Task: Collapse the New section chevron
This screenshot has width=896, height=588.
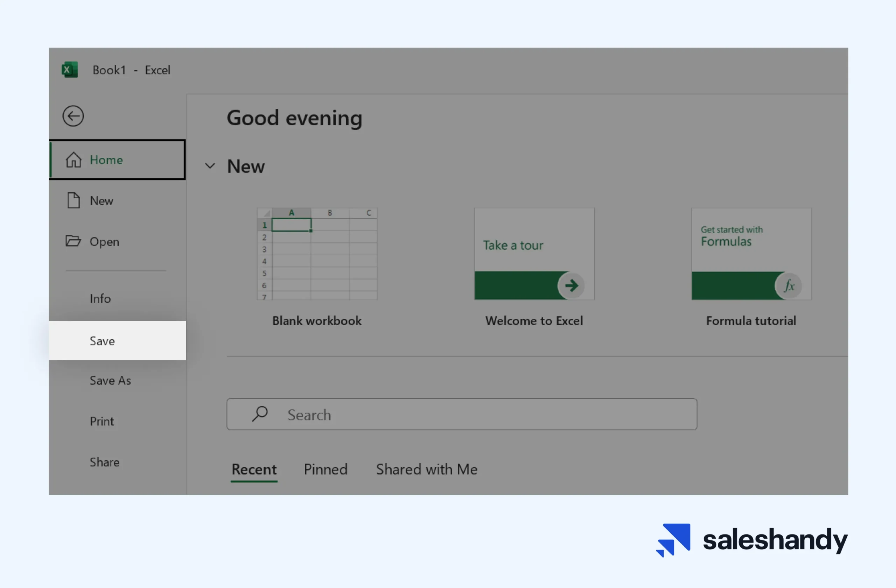Action: pos(210,166)
